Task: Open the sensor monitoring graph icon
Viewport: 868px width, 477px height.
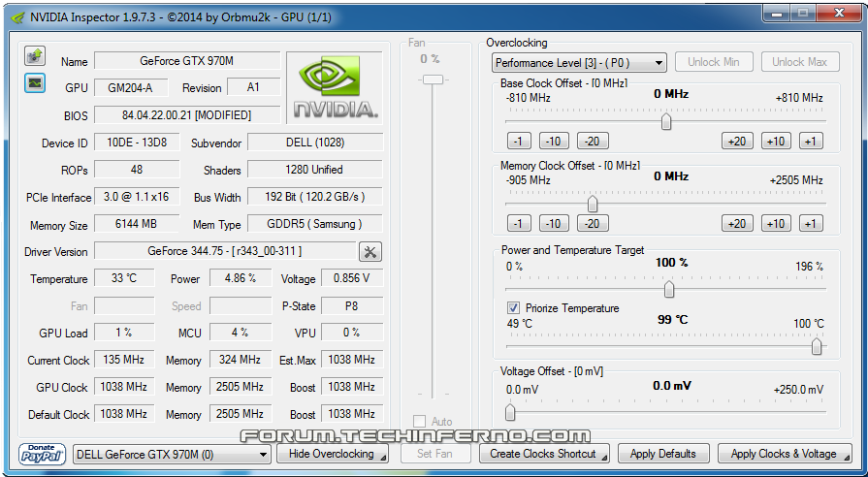Action: (x=35, y=83)
